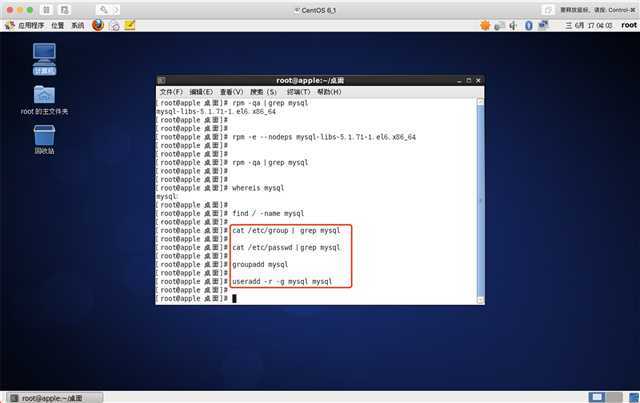The width and height of the screenshot is (640, 403).
Task: Click the terminal scrollbar down arrow
Action: (480, 301)
